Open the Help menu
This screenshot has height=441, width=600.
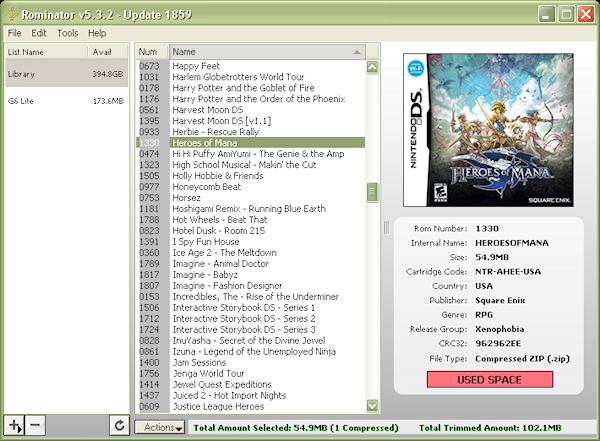click(x=97, y=33)
